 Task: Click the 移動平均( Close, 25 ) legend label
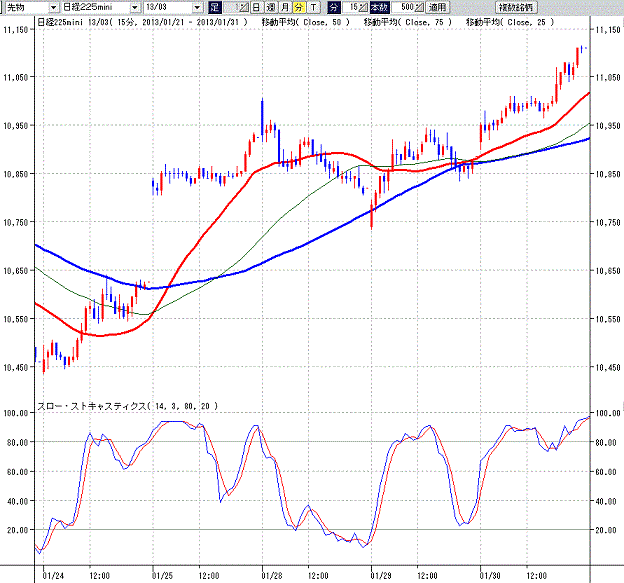pos(510,22)
